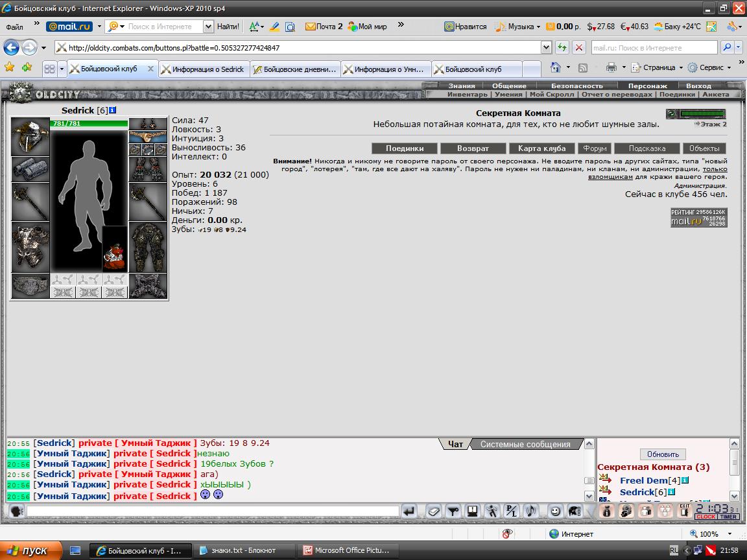Click the money bag icon in bottom bar

(x=607, y=511)
